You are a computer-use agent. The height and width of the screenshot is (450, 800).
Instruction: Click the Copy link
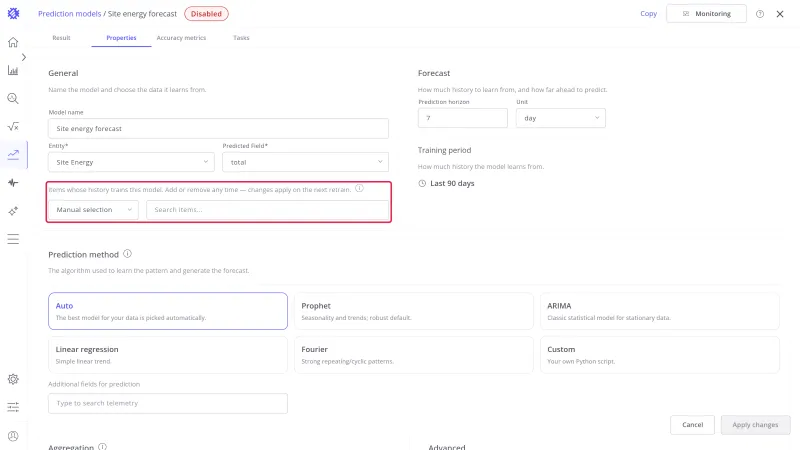(648, 14)
